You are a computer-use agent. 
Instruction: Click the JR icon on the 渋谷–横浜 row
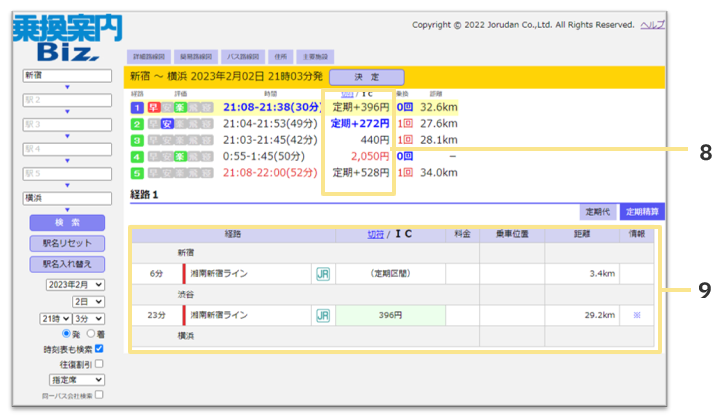[323, 315]
